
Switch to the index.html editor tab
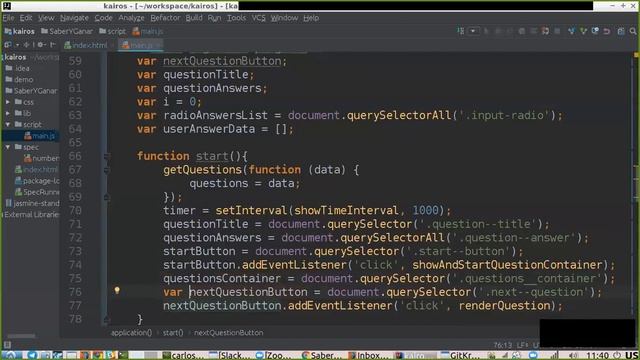[x=87, y=45]
